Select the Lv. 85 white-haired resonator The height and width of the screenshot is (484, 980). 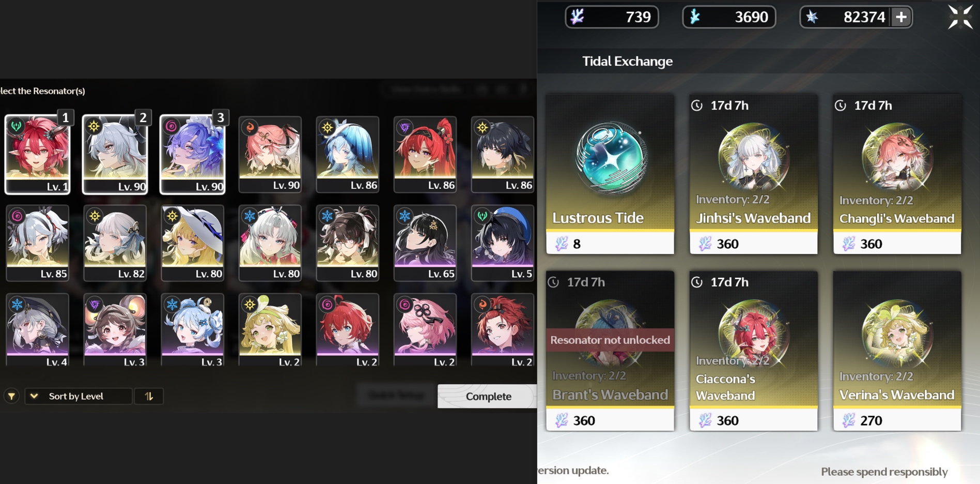click(38, 243)
